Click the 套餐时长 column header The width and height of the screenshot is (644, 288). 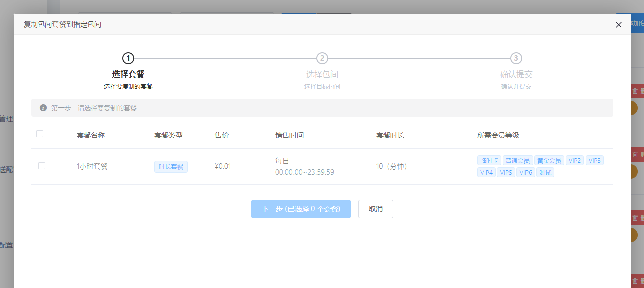click(x=390, y=135)
